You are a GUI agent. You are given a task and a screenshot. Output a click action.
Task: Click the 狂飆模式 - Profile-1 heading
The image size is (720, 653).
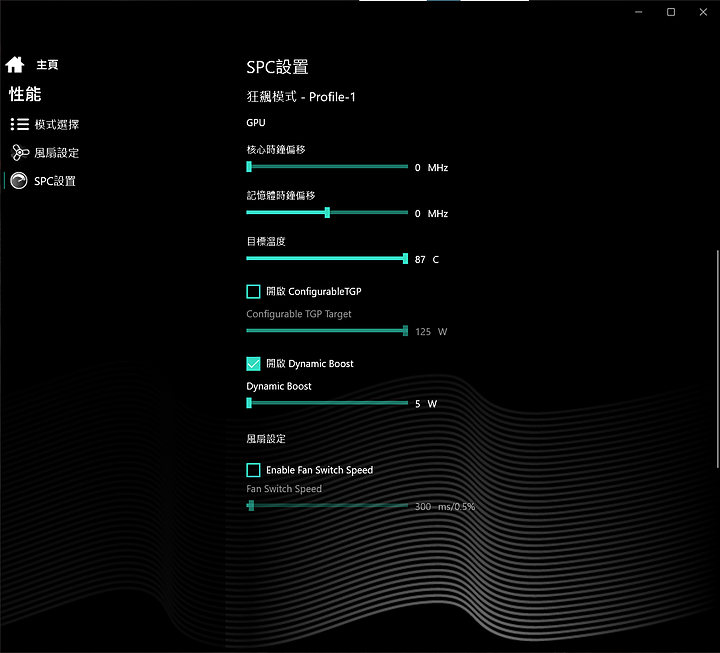301,96
